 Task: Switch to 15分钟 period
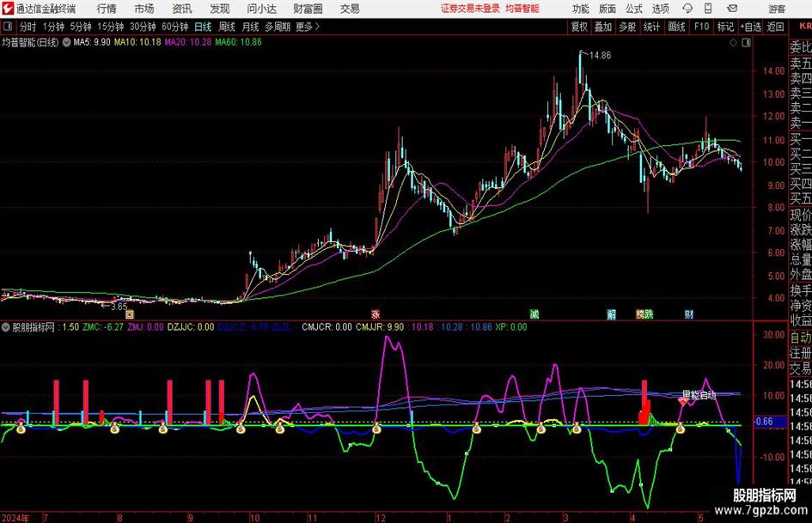(x=110, y=27)
